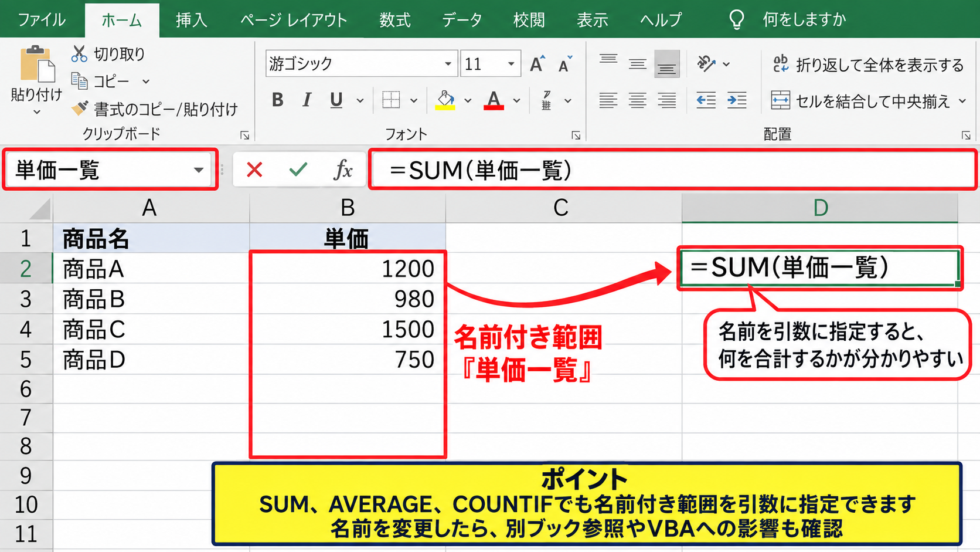Center text horizontally
980x552 pixels.
click(638, 100)
